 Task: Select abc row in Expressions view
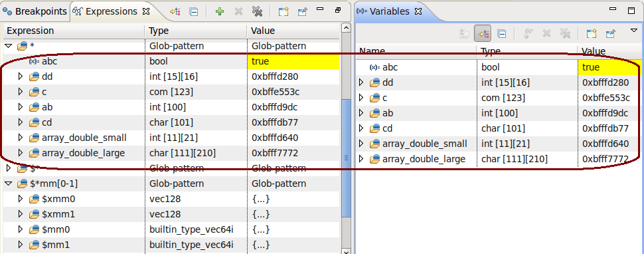[x=171, y=61]
